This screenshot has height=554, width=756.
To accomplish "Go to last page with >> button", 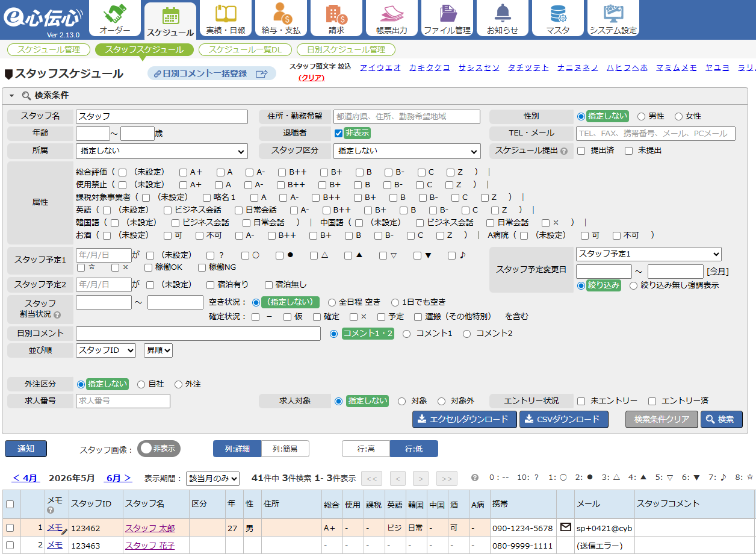I will point(447,479).
